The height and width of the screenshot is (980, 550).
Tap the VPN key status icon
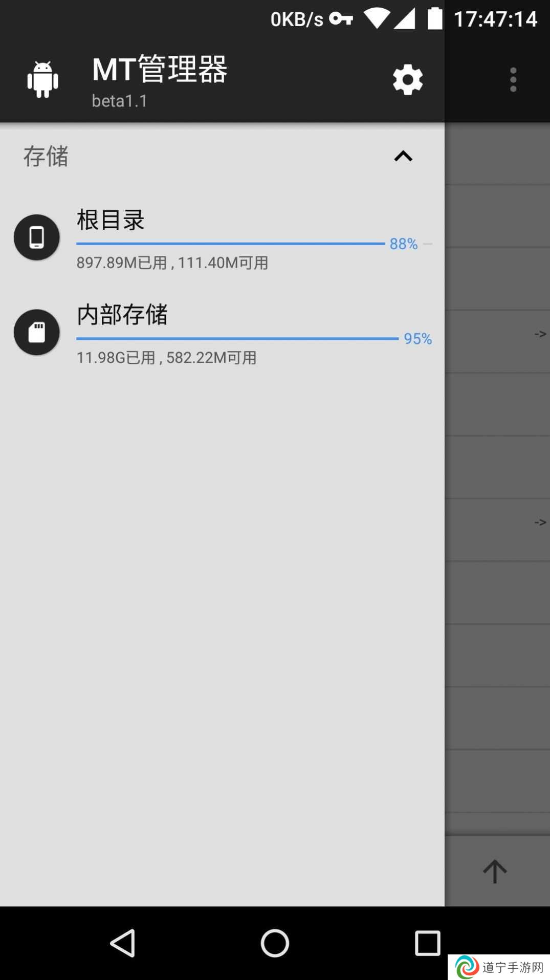(341, 19)
